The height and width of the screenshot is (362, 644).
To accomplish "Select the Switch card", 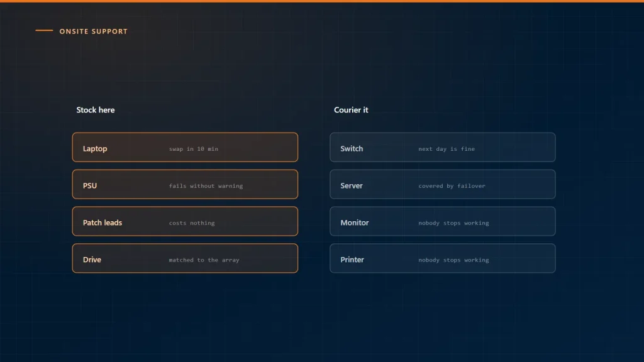I will tap(442, 147).
